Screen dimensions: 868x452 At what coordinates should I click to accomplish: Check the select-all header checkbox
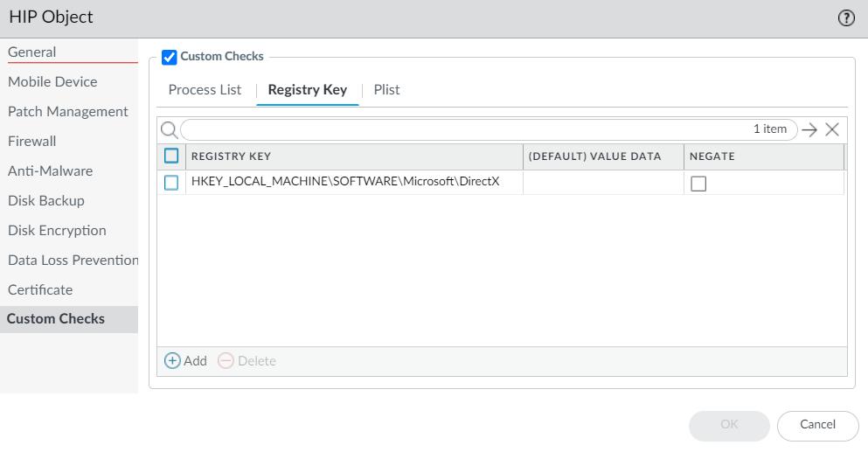click(171, 156)
